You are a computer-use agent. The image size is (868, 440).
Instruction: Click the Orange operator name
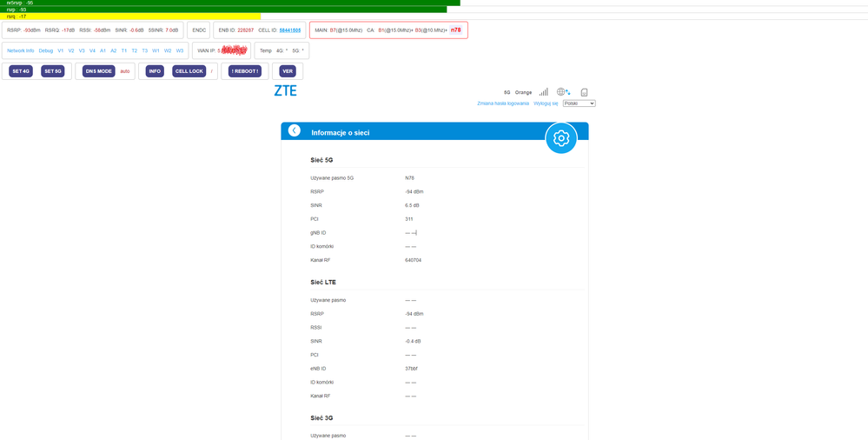tap(523, 92)
